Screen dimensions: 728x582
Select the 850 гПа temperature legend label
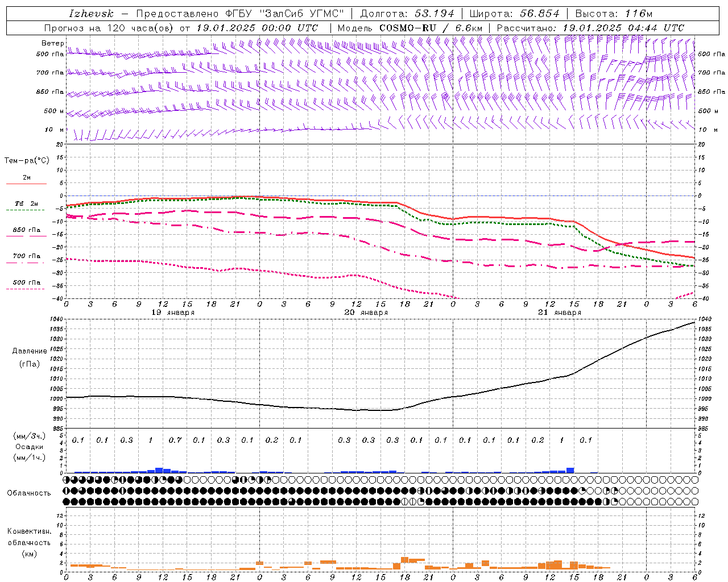pyautogui.click(x=26, y=230)
